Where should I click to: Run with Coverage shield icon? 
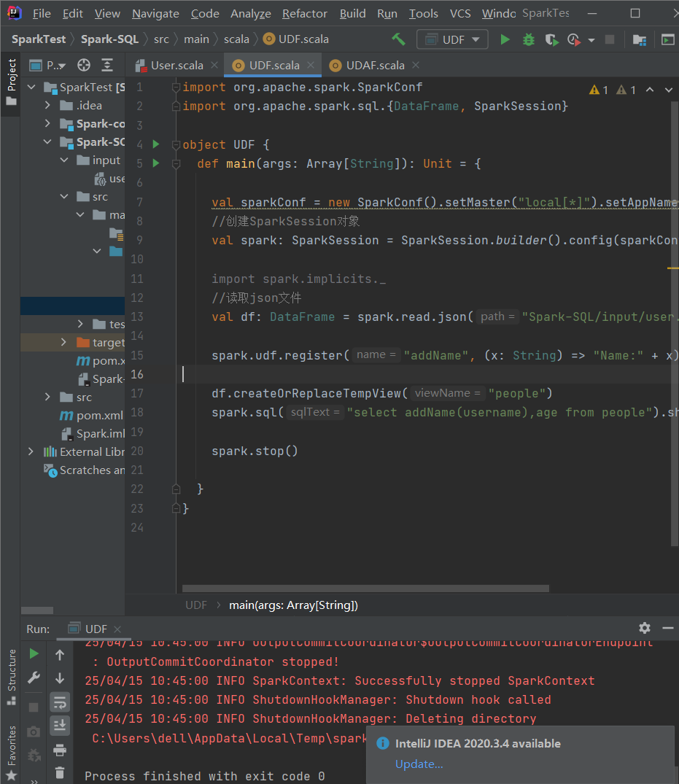[x=551, y=39]
